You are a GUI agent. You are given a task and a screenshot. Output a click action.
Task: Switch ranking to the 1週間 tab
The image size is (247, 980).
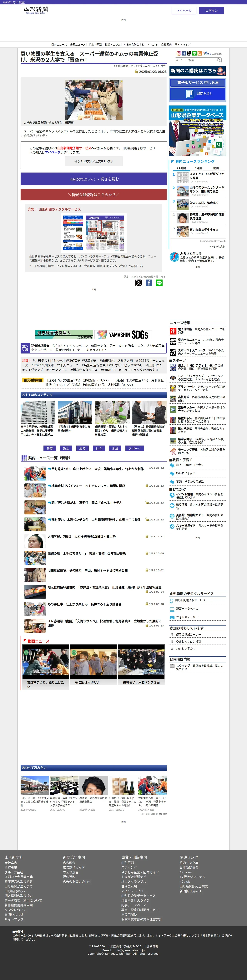(x=199, y=168)
